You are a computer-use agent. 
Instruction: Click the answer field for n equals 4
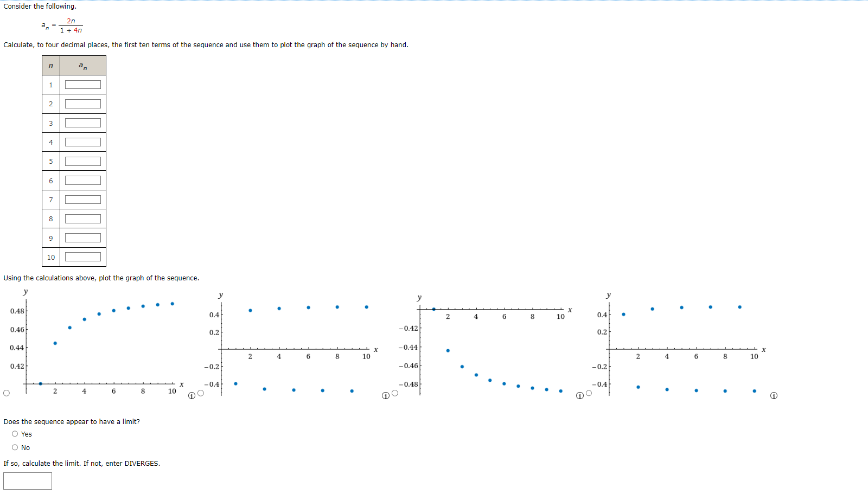click(x=82, y=142)
